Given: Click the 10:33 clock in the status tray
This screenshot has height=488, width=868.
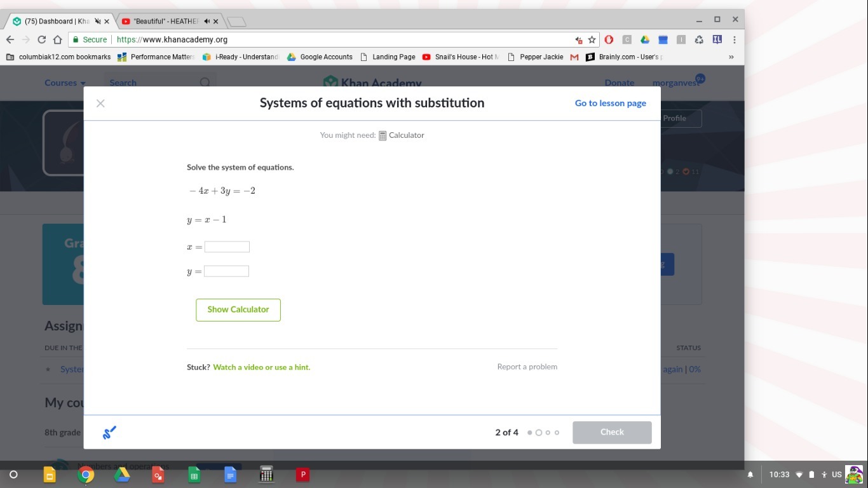Looking at the screenshot, I should (779, 475).
